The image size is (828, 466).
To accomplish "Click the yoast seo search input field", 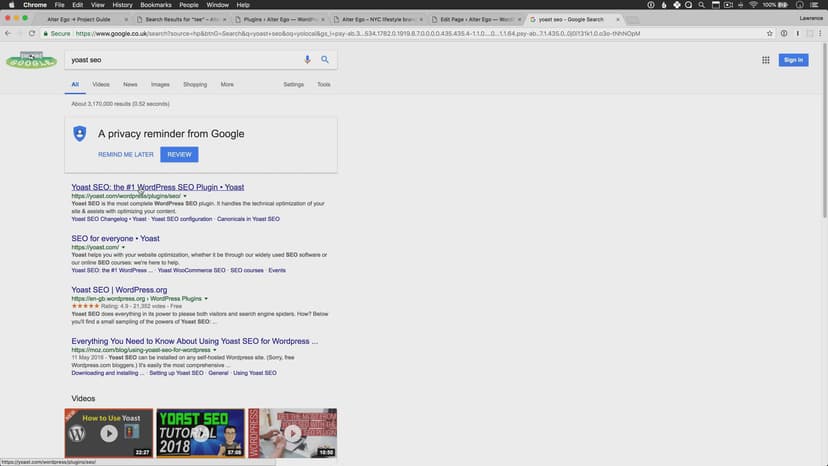I will pyautogui.click(x=180, y=60).
